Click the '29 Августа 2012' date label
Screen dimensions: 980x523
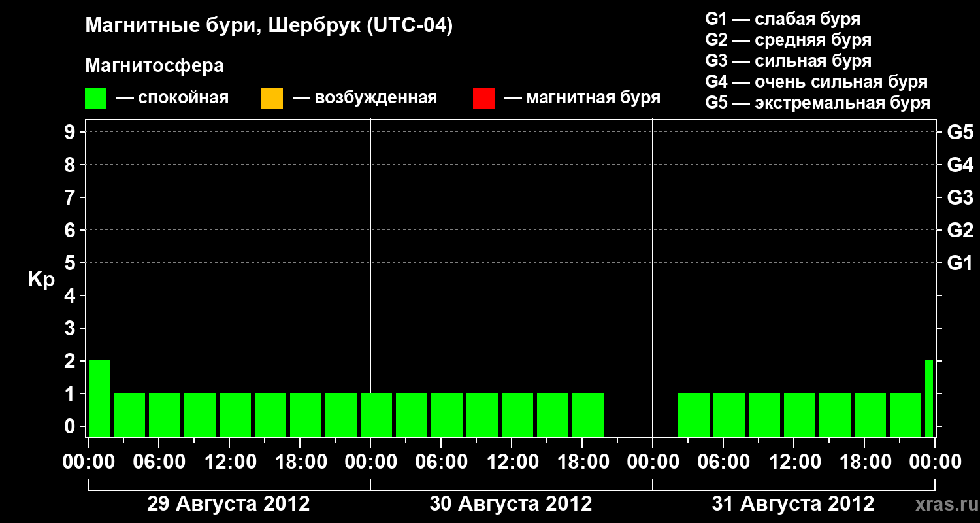(229, 504)
